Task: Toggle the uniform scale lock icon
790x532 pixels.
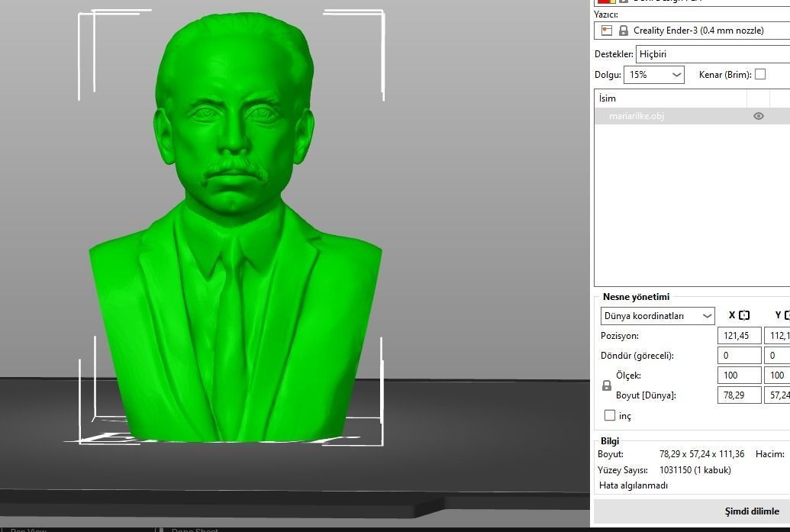Action: click(607, 386)
